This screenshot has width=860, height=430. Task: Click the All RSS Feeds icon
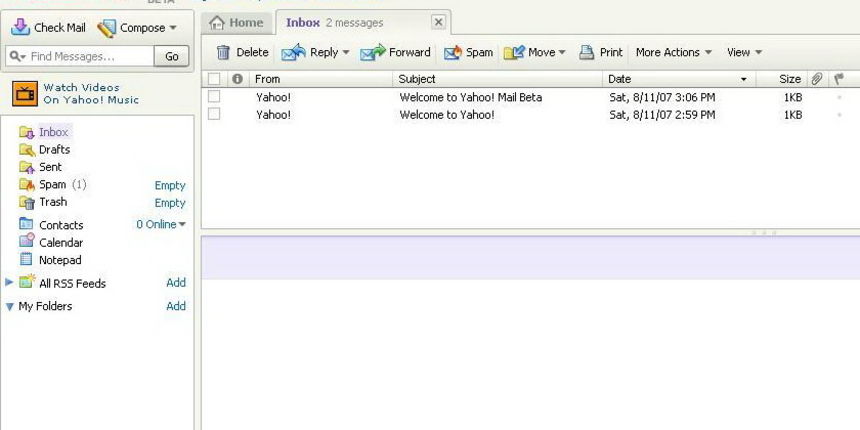click(x=27, y=281)
